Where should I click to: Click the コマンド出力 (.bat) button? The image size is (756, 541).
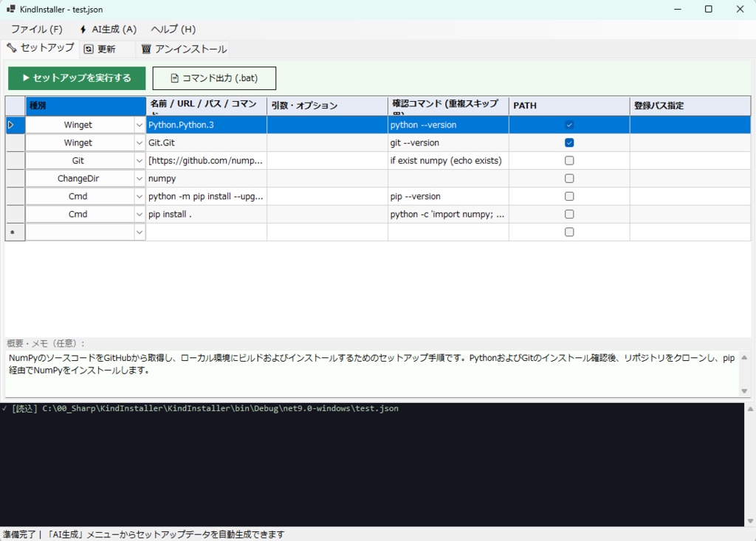click(213, 77)
